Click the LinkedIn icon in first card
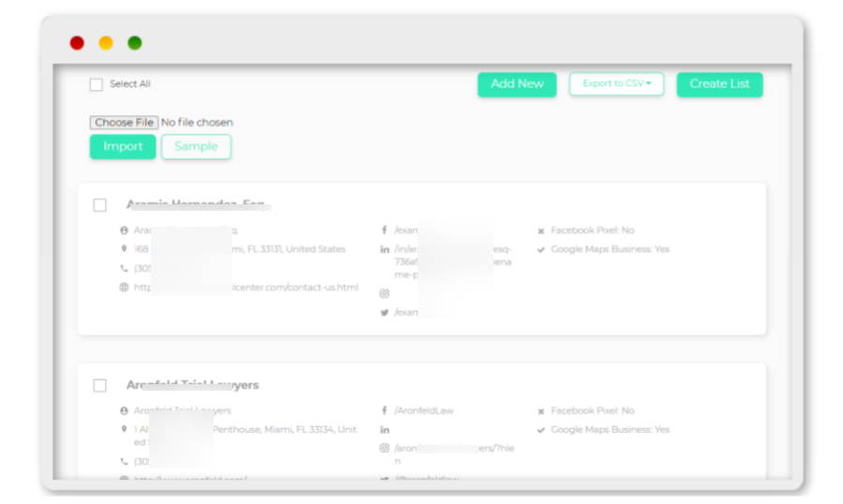 pyautogui.click(x=384, y=249)
